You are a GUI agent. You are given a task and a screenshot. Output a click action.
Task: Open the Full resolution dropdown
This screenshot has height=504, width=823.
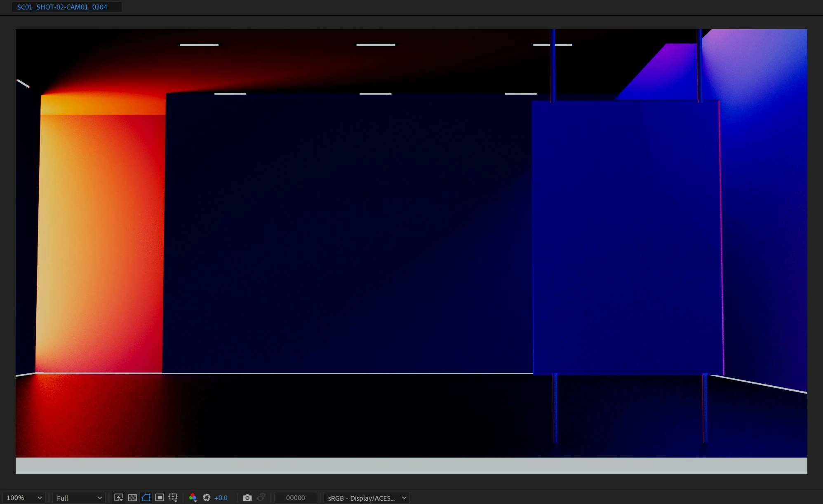(x=79, y=498)
